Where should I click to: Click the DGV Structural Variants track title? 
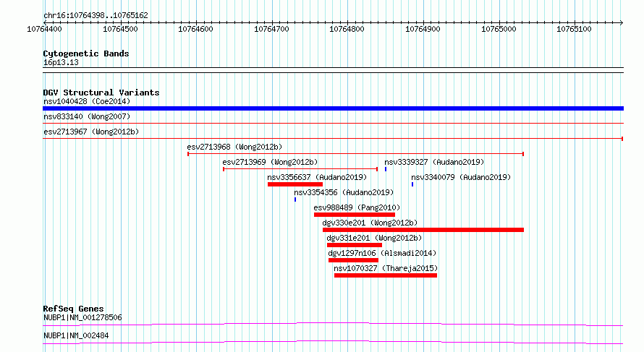pyautogui.click(x=101, y=93)
